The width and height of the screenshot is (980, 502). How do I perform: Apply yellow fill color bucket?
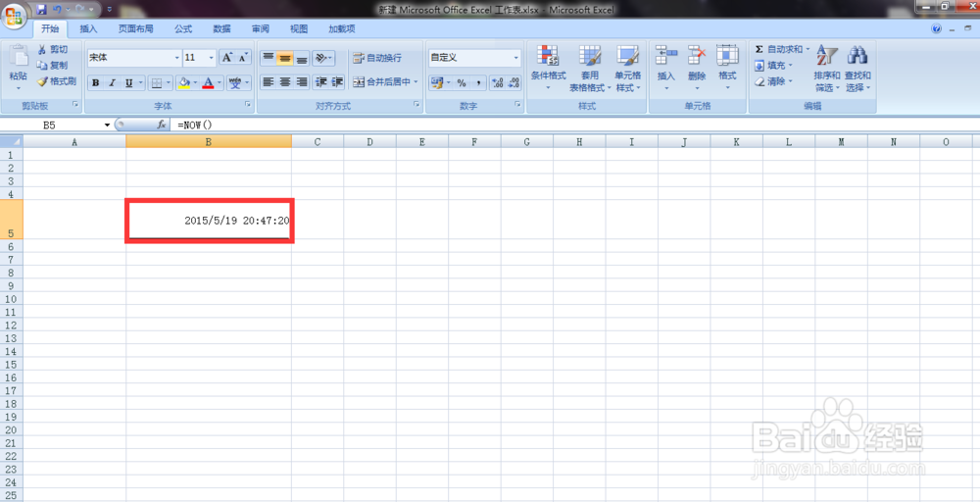click(x=184, y=82)
